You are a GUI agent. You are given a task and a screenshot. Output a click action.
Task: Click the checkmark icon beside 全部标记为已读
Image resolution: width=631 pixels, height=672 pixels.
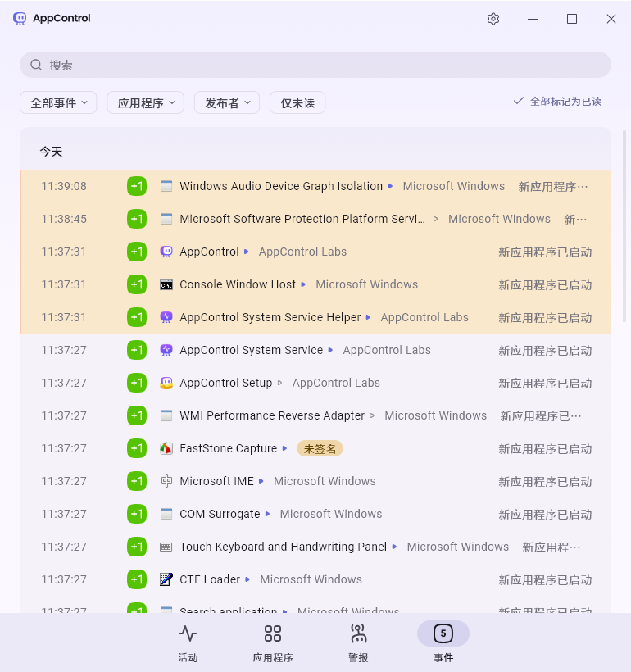click(519, 101)
